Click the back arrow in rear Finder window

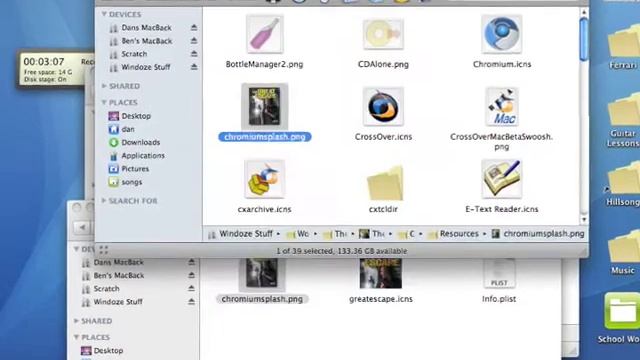[x=82, y=227]
